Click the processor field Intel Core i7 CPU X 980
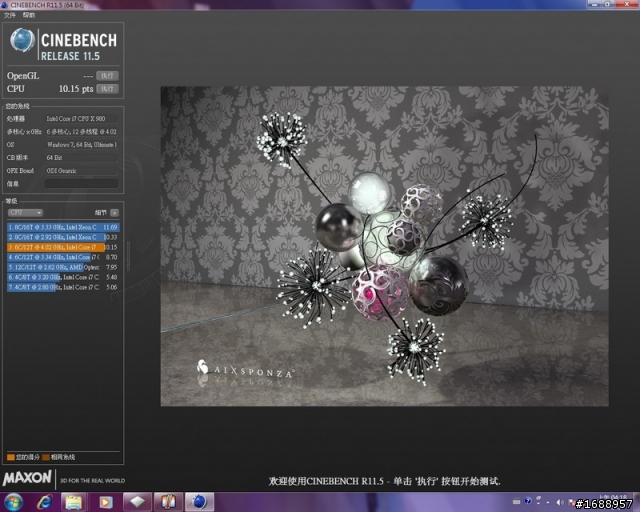 pyautogui.click(x=82, y=118)
